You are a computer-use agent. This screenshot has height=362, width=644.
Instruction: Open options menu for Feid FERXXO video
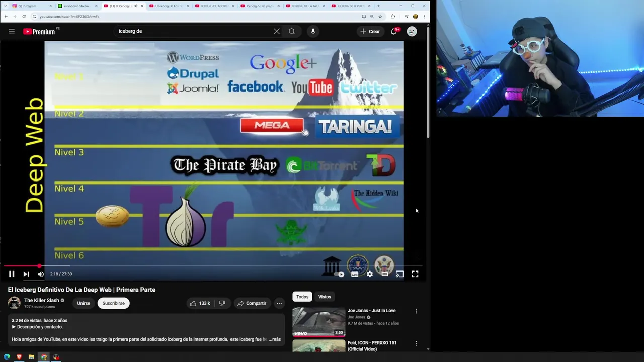pos(416,343)
